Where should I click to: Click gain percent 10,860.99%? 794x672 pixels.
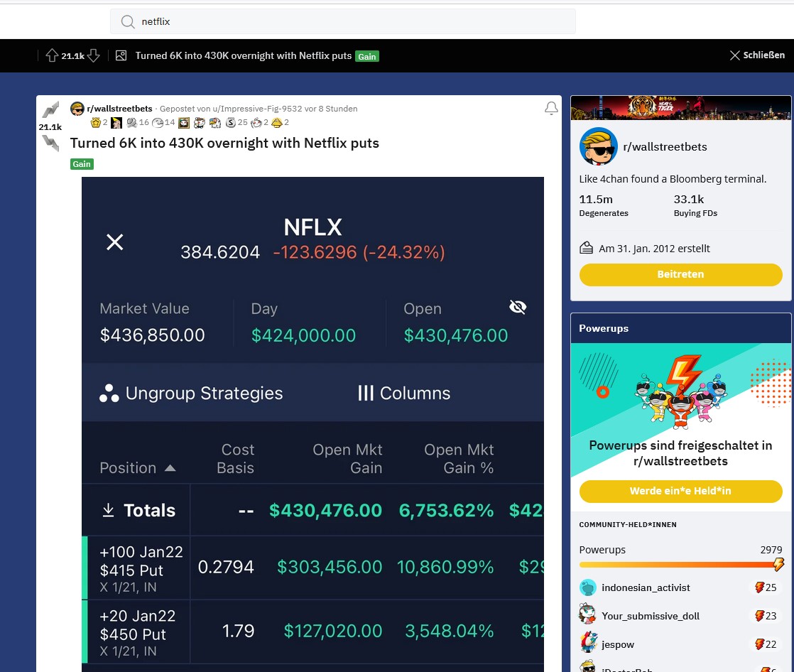pyautogui.click(x=445, y=567)
